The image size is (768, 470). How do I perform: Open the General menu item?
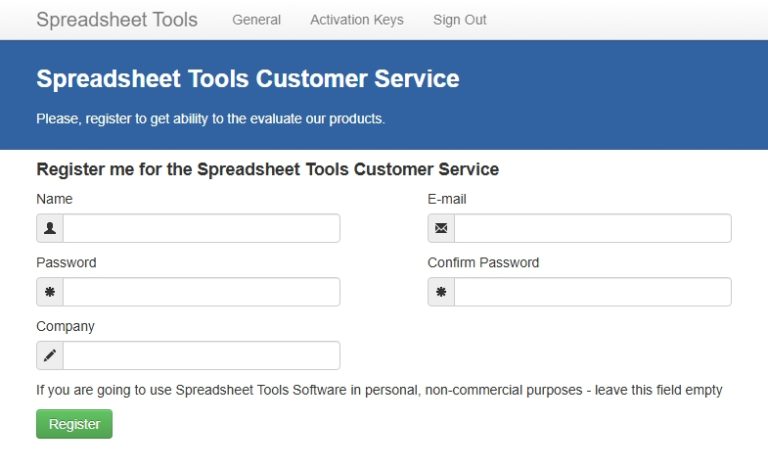pyautogui.click(x=256, y=20)
